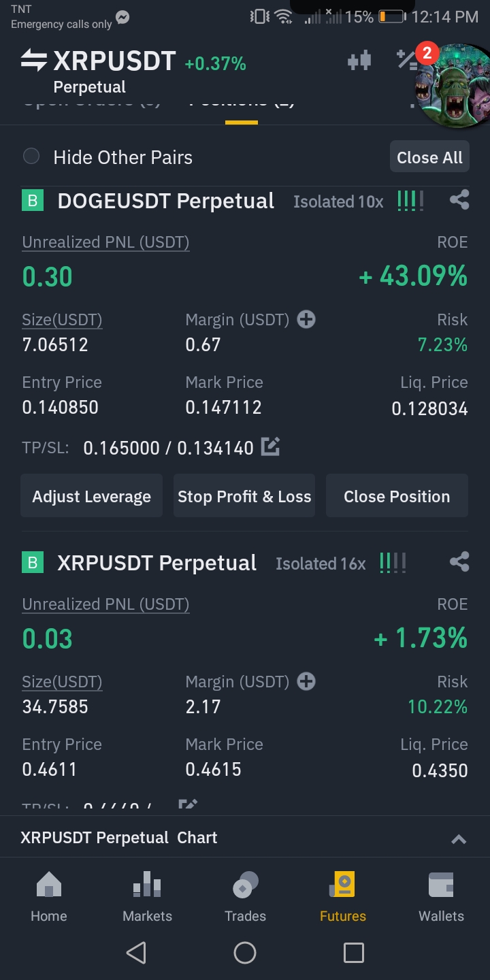Image resolution: width=490 pixels, height=980 pixels.
Task: Add margin to XRPUSDT position
Action: coord(306,681)
